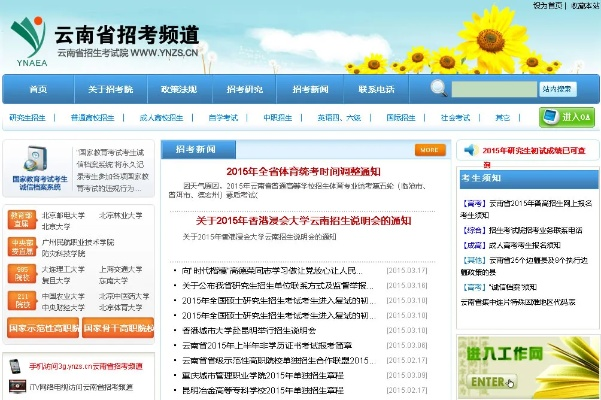The width and height of the screenshot is (601, 400).
Task: Open the 首页 navigation tab
Action: (38, 89)
